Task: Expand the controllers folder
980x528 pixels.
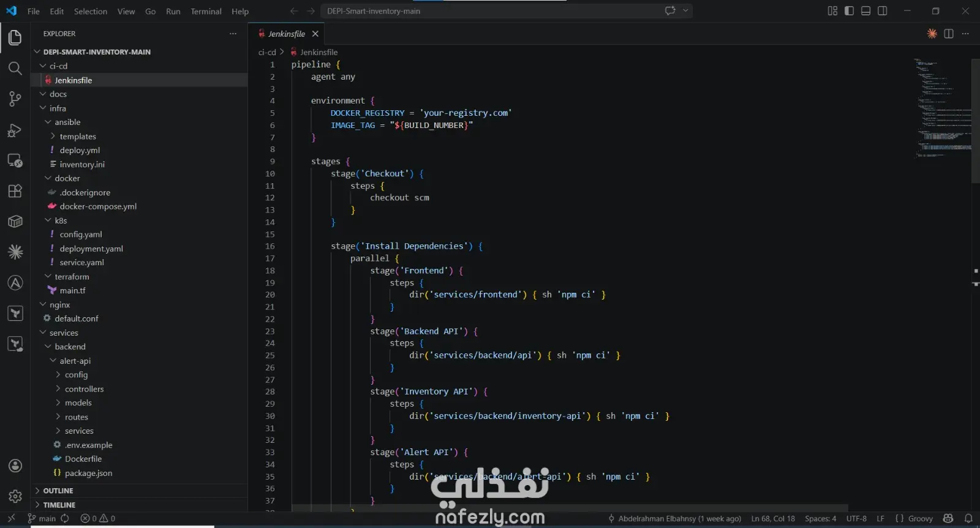Action: coord(84,389)
